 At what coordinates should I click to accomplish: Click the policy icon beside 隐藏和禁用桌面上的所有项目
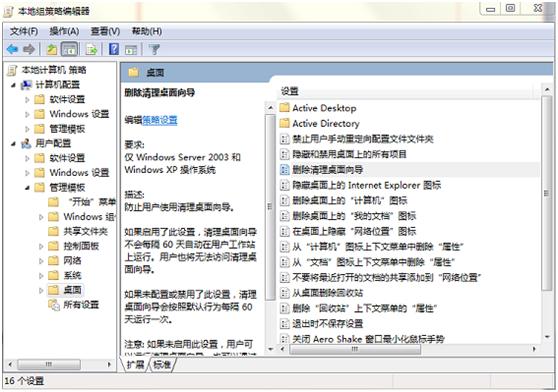(x=285, y=154)
